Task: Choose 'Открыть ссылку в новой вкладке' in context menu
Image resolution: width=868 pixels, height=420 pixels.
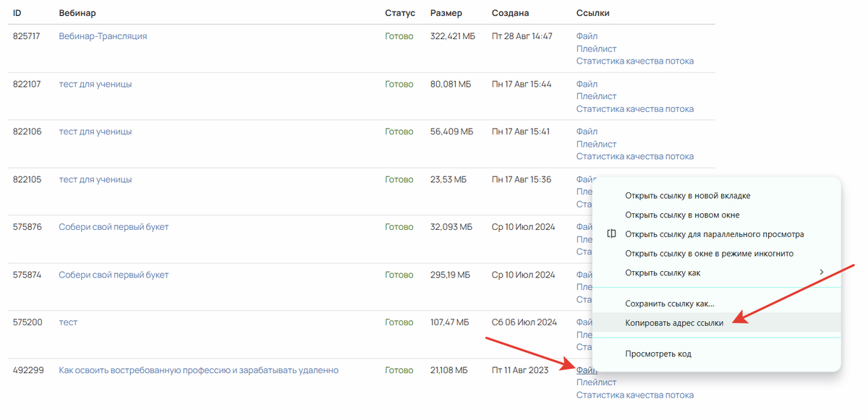Action: (x=716, y=195)
